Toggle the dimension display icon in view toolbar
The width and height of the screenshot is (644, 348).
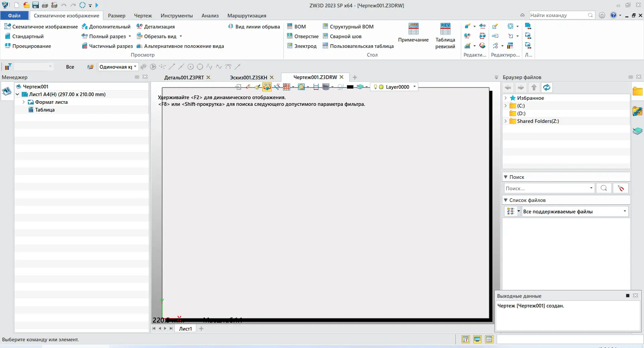(x=316, y=87)
